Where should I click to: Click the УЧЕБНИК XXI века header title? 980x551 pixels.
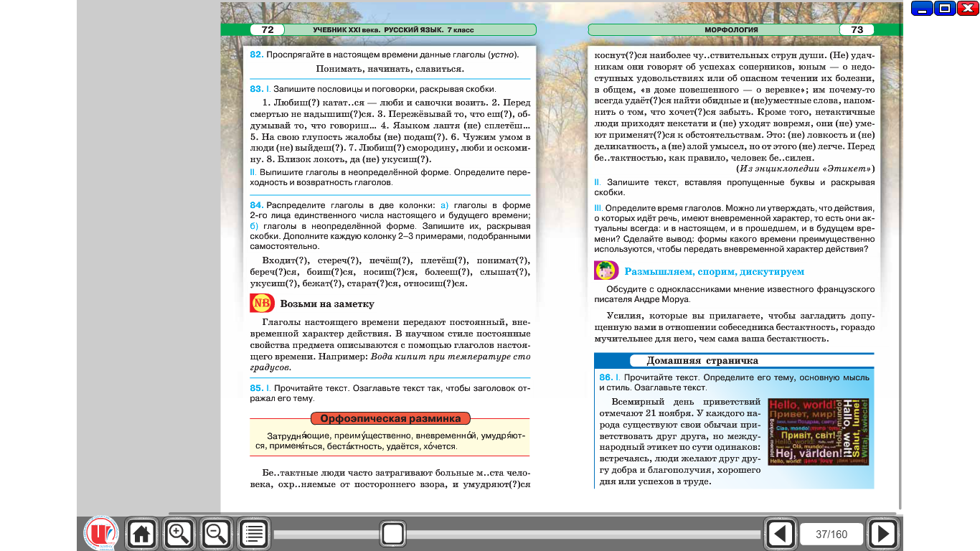[x=393, y=30]
